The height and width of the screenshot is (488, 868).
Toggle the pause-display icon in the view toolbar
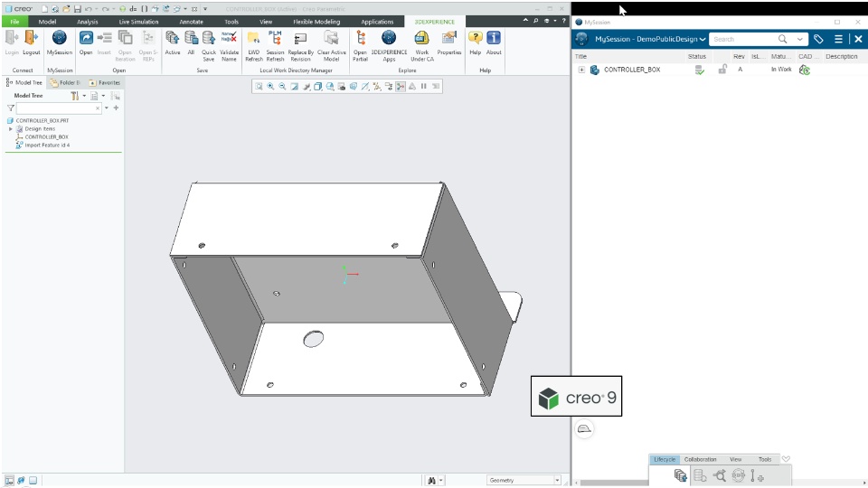click(x=424, y=87)
